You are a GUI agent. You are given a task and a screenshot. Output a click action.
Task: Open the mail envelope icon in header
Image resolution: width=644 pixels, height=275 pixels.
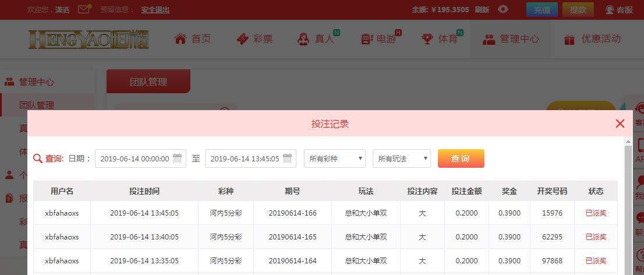click(x=84, y=9)
